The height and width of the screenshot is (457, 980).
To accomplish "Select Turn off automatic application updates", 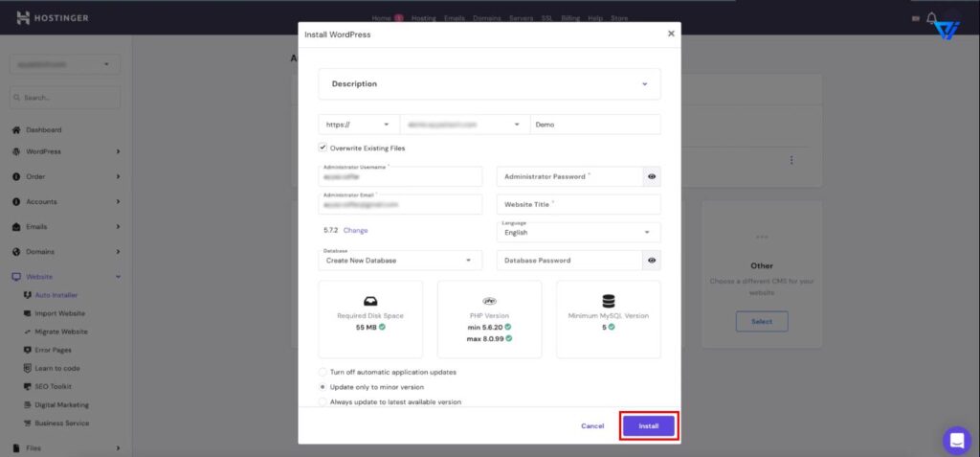I will (323, 372).
